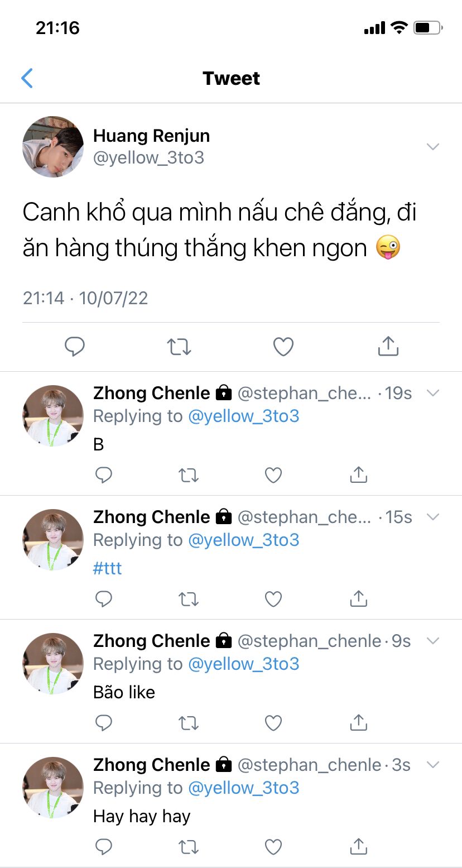Retweet the "Bão like" reply
This screenshot has height=868, width=462.
[188, 723]
